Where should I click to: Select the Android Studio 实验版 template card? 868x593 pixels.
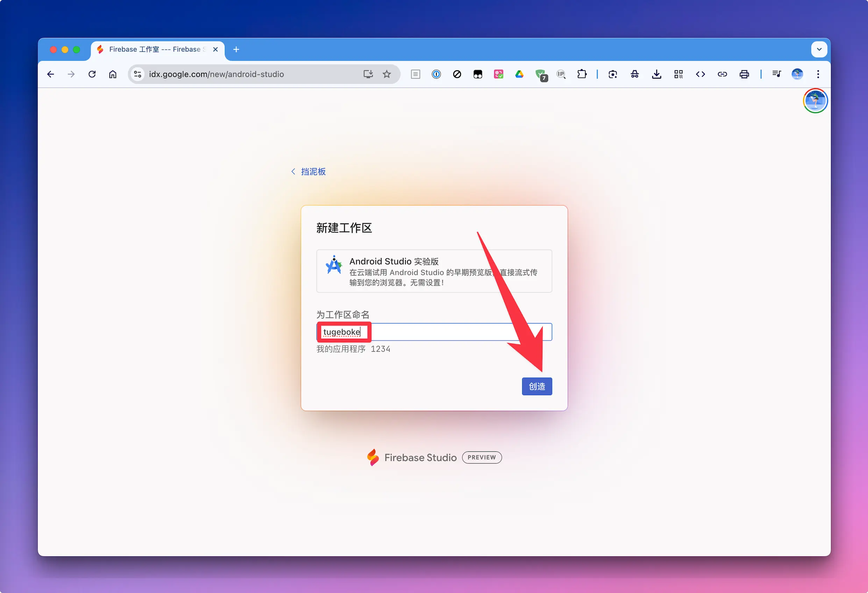[x=434, y=271]
